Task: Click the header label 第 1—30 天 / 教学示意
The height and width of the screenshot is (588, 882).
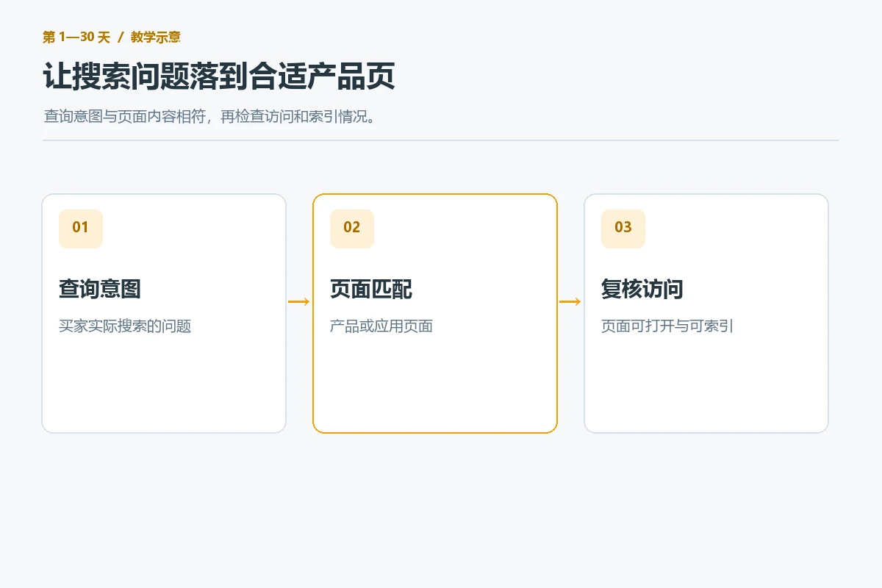Action: (112, 37)
